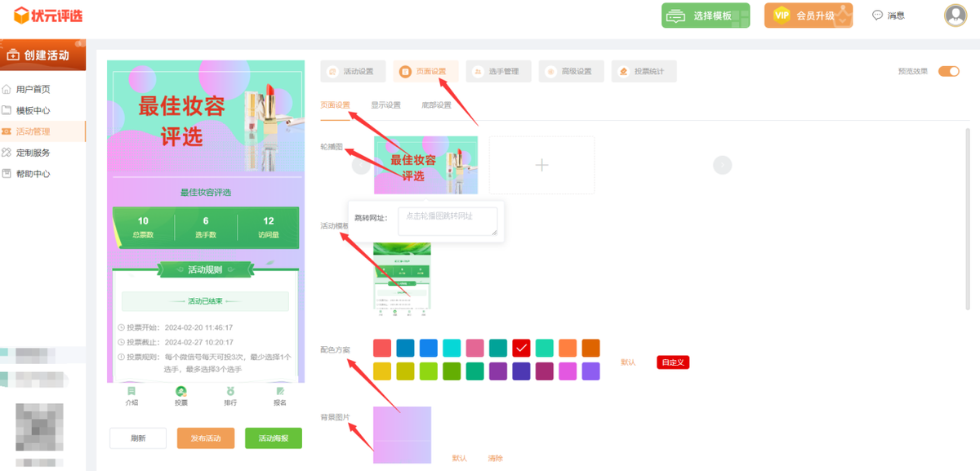Screen dimensions: 980x471
Task: Open 用户首页 in sidebar
Action: pyautogui.click(x=33, y=89)
